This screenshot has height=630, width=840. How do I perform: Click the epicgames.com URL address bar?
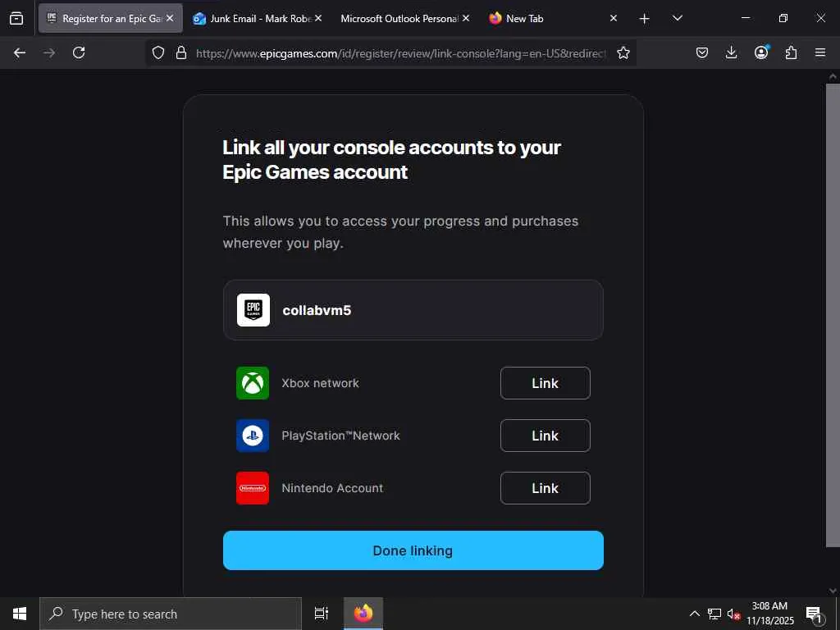point(400,53)
